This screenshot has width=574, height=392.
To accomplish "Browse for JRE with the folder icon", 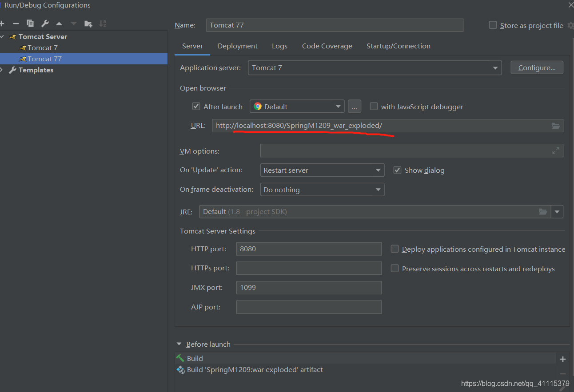I will pyautogui.click(x=543, y=212).
